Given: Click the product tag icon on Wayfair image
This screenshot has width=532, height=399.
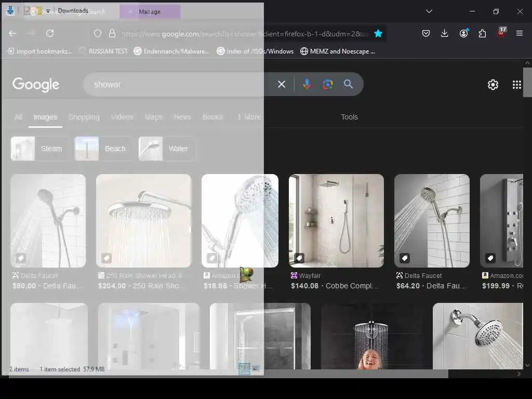Looking at the screenshot, I should click(299, 258).
